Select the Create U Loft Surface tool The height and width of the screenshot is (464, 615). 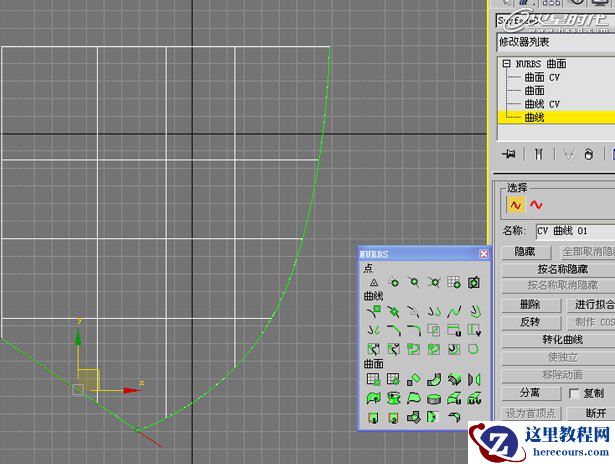(453, 398)
